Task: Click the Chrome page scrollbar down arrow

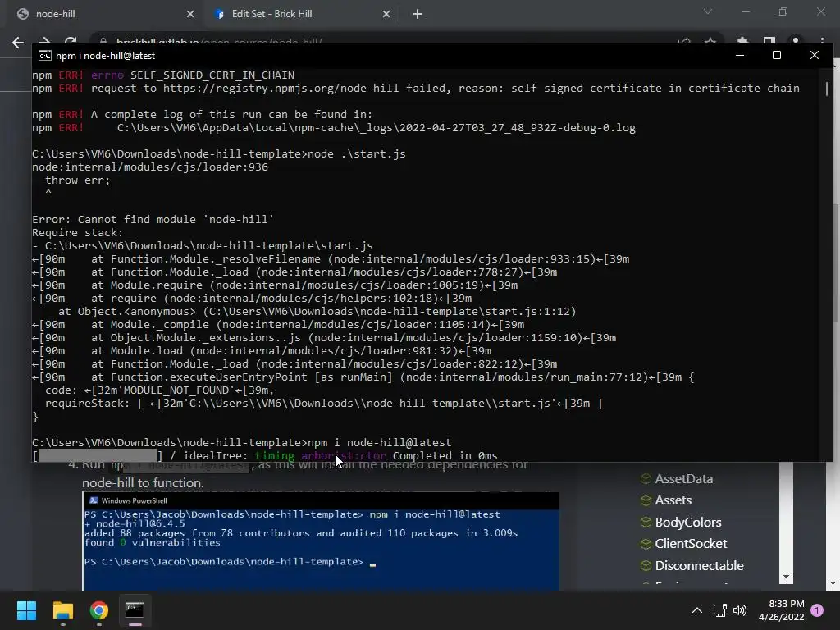Action: [833, 583]
